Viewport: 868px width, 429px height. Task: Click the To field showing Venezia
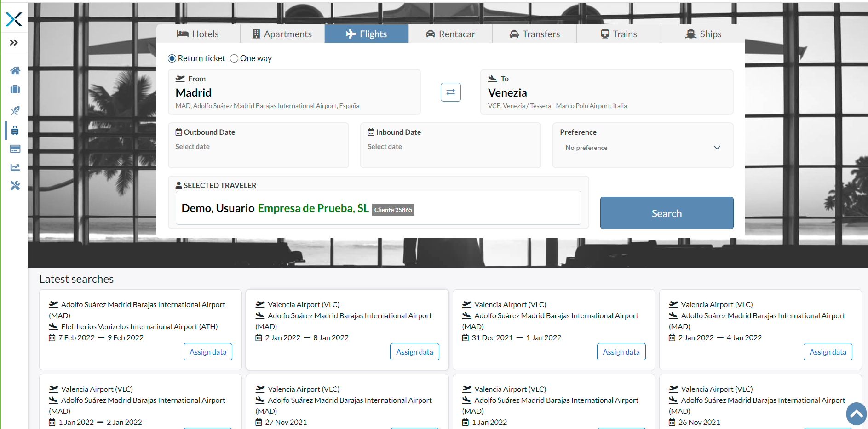click(x=607, y=92)
